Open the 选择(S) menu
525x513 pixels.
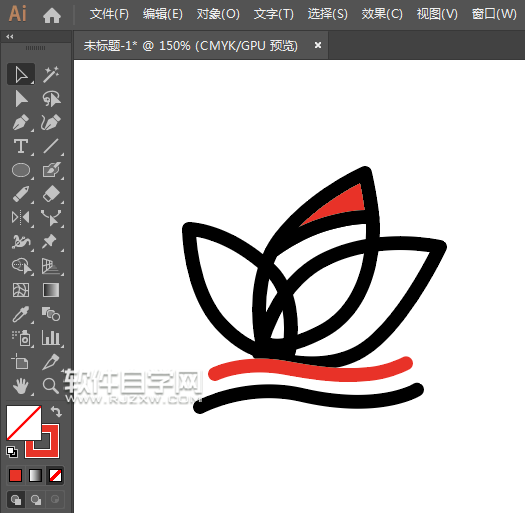point(328,14)
